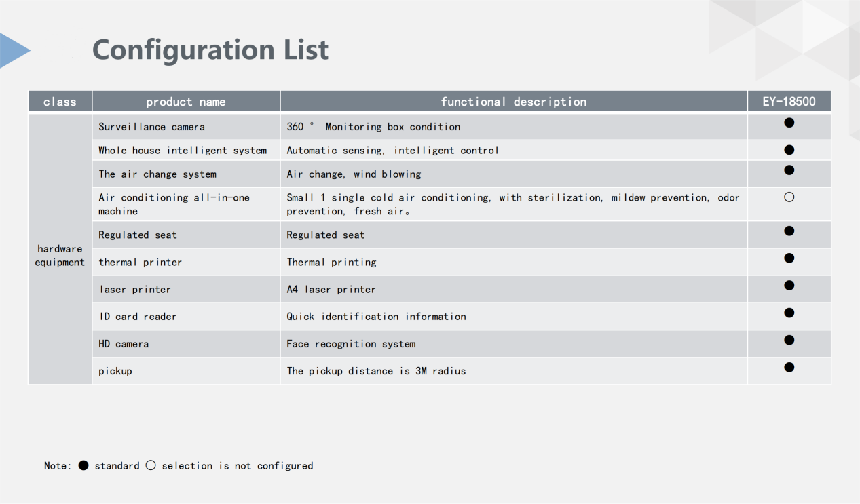
Task: Click 'Whole house intelligent system' product name
Action: 183,151
